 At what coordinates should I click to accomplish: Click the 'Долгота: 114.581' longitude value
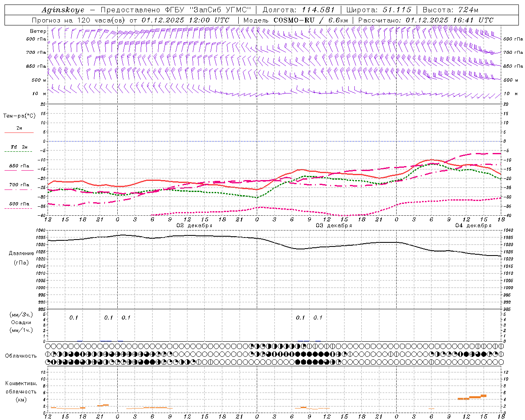point(299,10)
